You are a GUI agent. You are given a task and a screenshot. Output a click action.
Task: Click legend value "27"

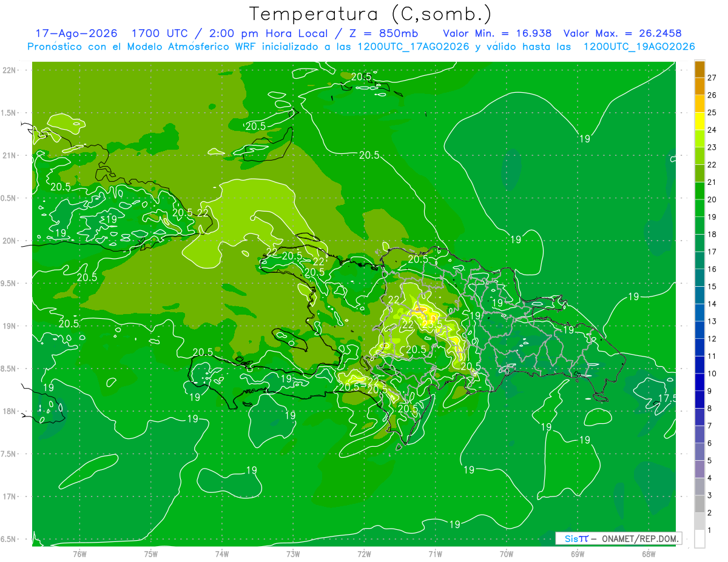(712, 78)
